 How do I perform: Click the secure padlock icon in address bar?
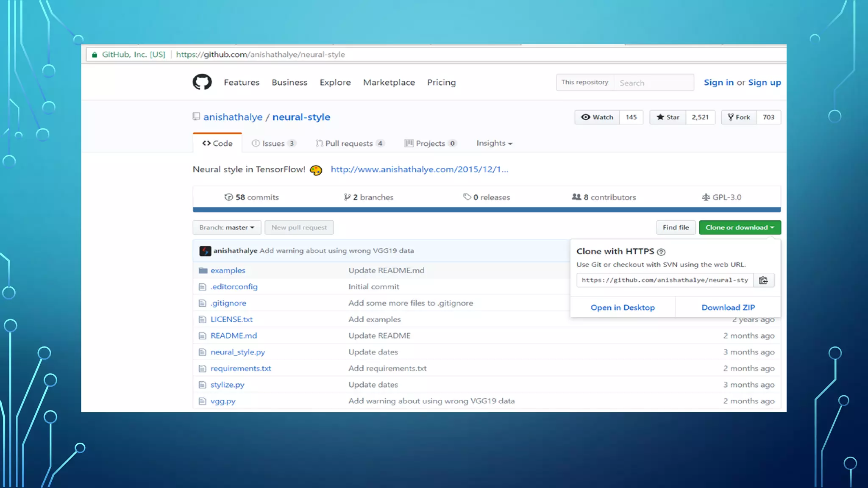[95, 55]
